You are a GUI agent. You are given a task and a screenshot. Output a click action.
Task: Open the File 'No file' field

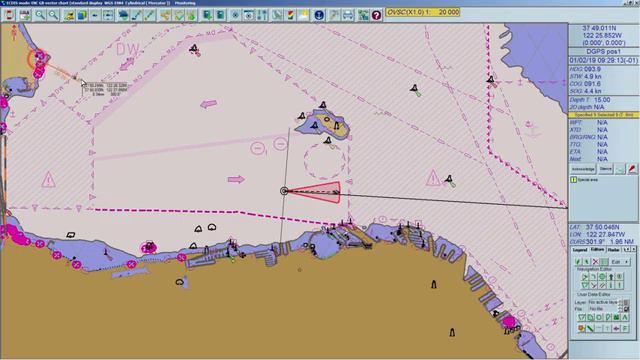[603, 309]
